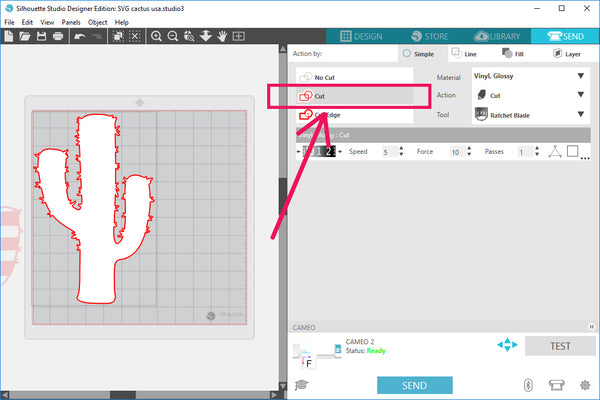Viewport: 600px width, 400px height.
Task: Open the Material dropdown Vinyl, Glossy
Action: click(x=530, y=76)
